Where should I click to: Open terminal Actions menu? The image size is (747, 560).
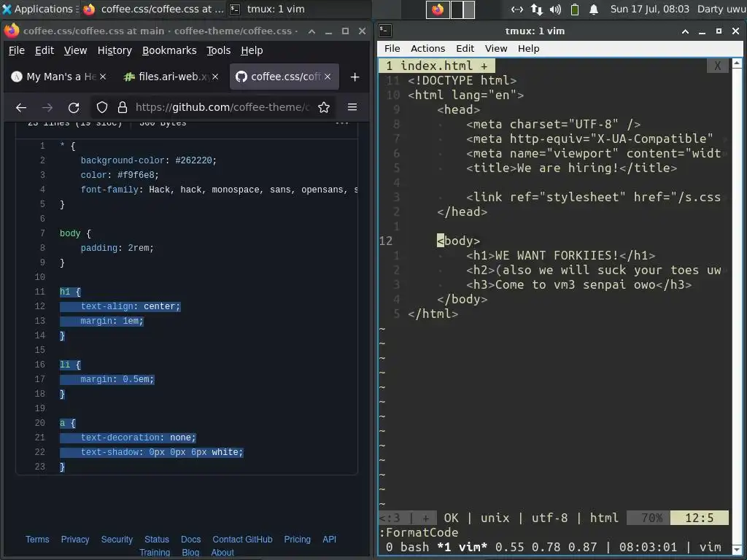tap(427, 48)
